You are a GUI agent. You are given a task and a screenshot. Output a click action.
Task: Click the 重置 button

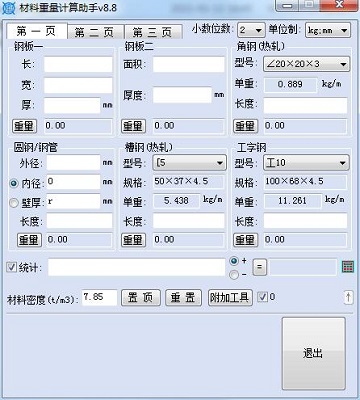(183, 297)
